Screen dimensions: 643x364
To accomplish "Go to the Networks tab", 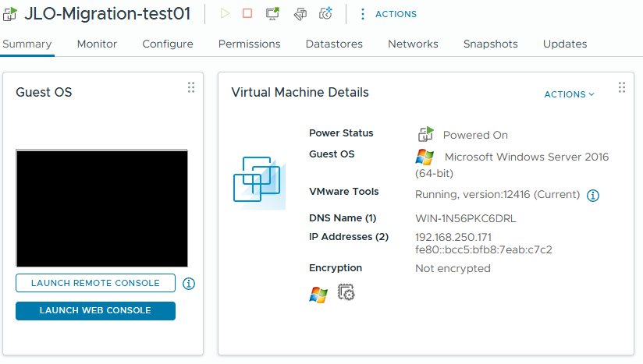I will coord(413,44).
